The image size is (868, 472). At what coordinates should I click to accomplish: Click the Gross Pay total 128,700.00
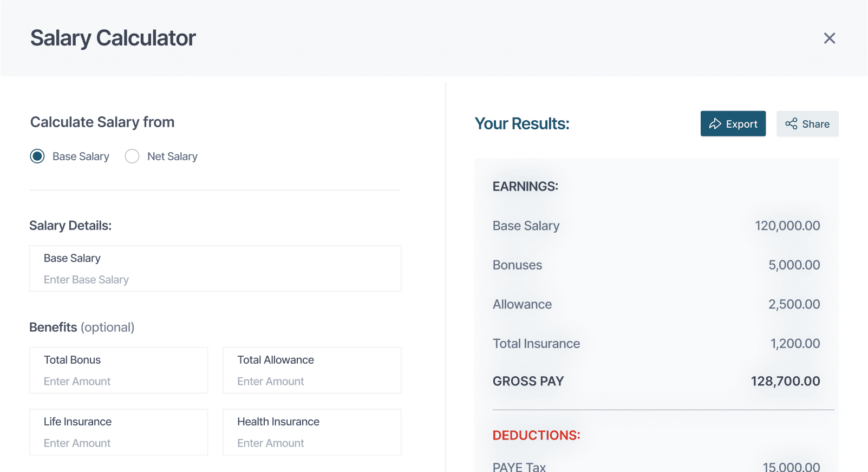click(785, 381)
